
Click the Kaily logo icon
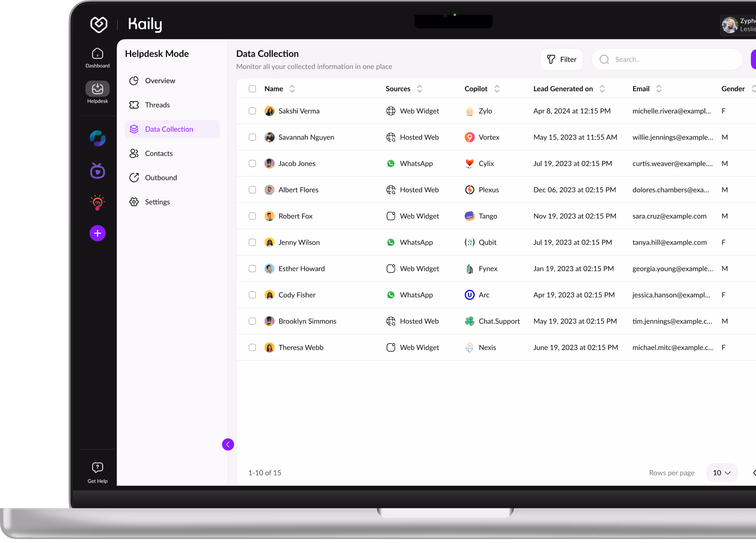coord(99,24)
